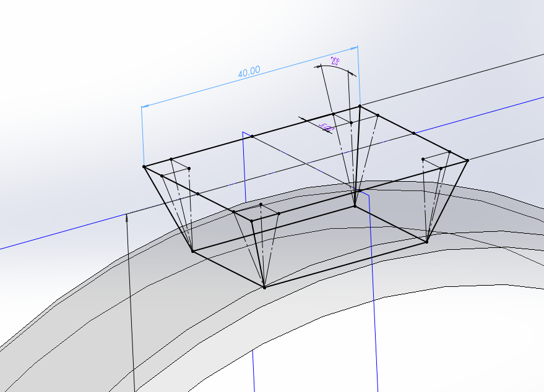Select the lowest vertex of the bottom rectangle

tap(264, 287)
